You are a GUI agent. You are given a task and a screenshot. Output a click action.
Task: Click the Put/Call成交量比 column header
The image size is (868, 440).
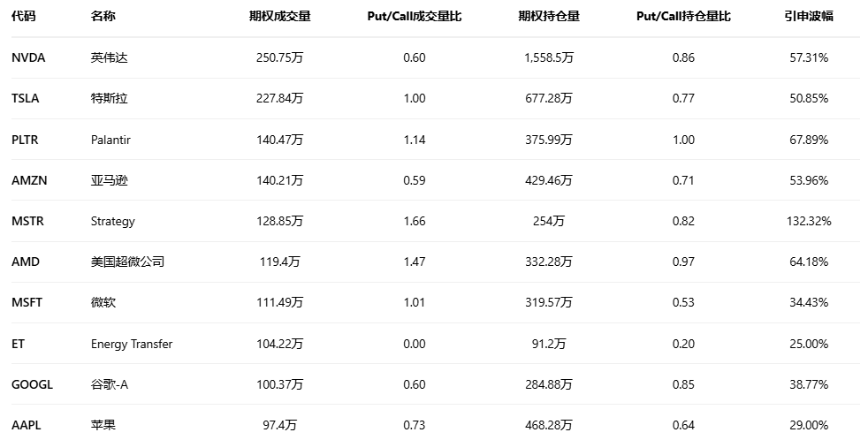pos(414,17)
